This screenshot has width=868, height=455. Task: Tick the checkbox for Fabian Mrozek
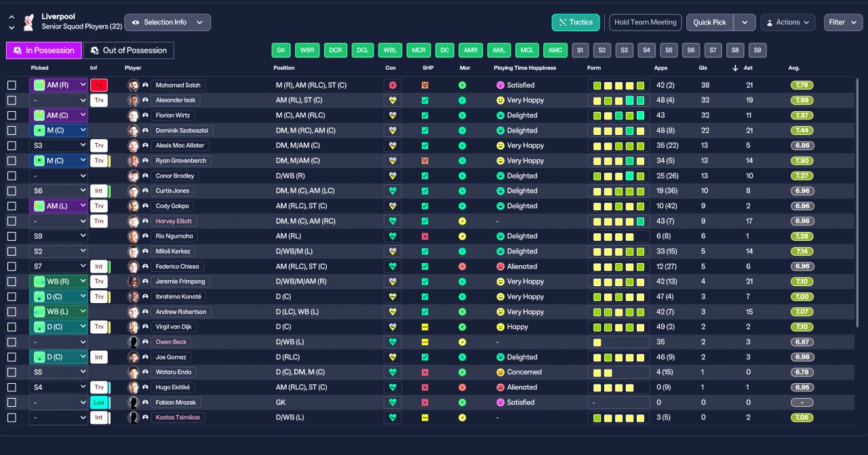click(x=12, y=402)
